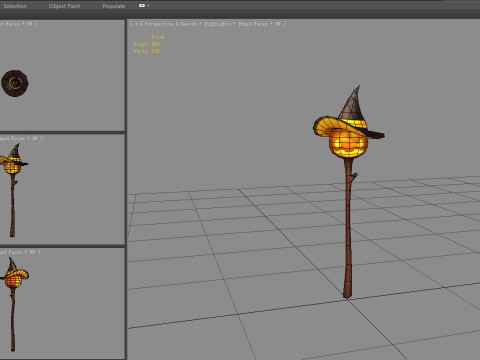Click the Total statistics heading text
Screen dimensions: 480x360
[x=158, y=37]
